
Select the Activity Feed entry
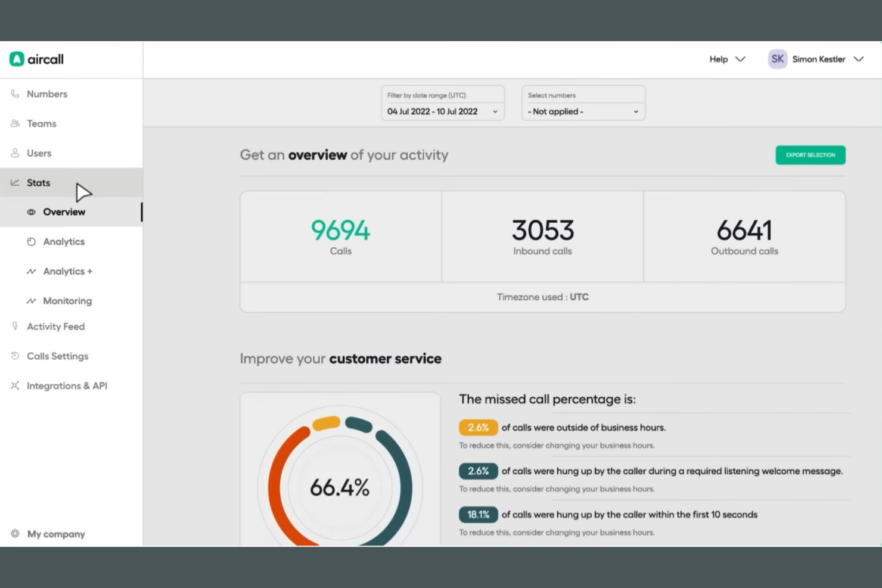pyautogui.click(x=55, y=326)
